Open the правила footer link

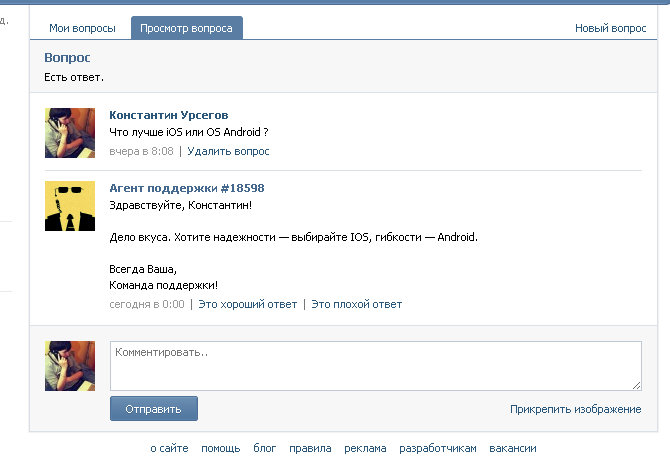(310, 449)
